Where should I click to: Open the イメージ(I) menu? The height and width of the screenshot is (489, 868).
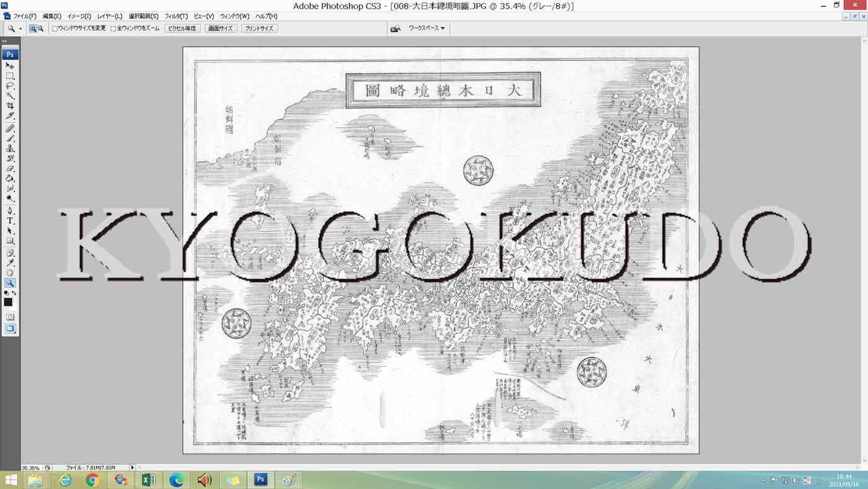[79, 16]
